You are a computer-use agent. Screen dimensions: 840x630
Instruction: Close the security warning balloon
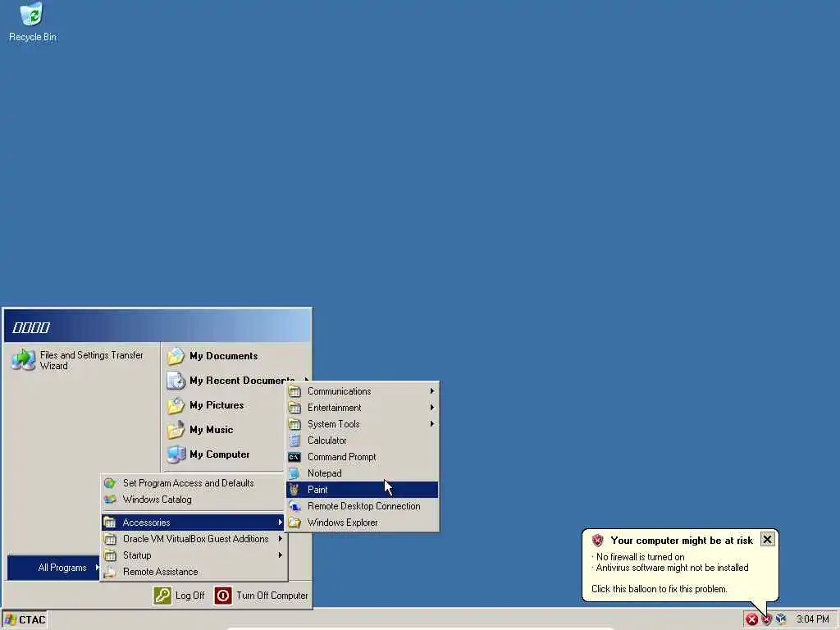click(767, 540)
